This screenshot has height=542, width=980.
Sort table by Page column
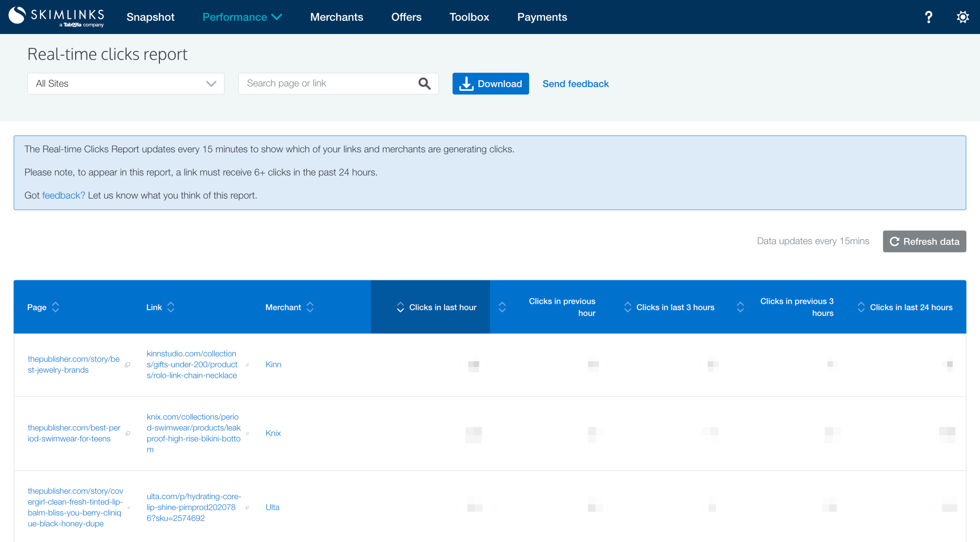coord(56,307)
